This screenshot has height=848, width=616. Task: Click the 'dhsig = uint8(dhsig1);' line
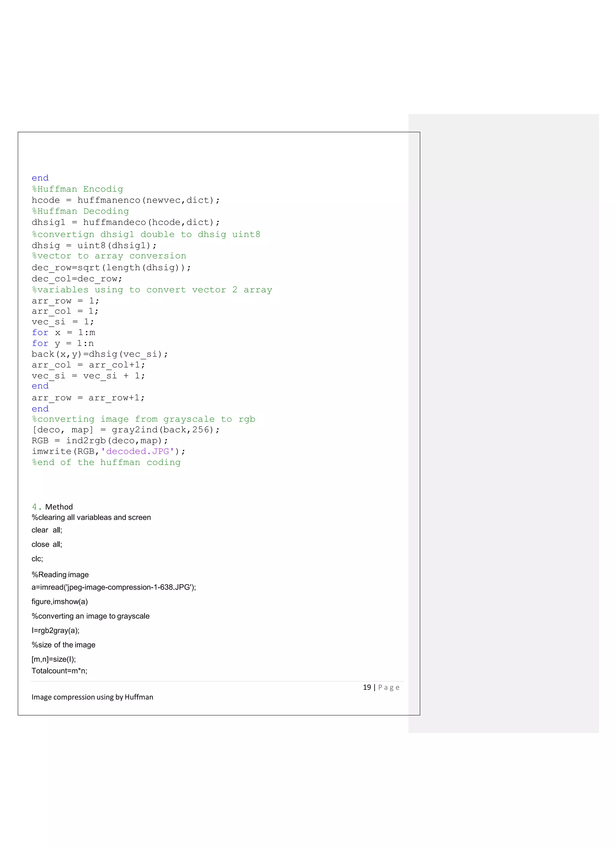tap(94, 246)
